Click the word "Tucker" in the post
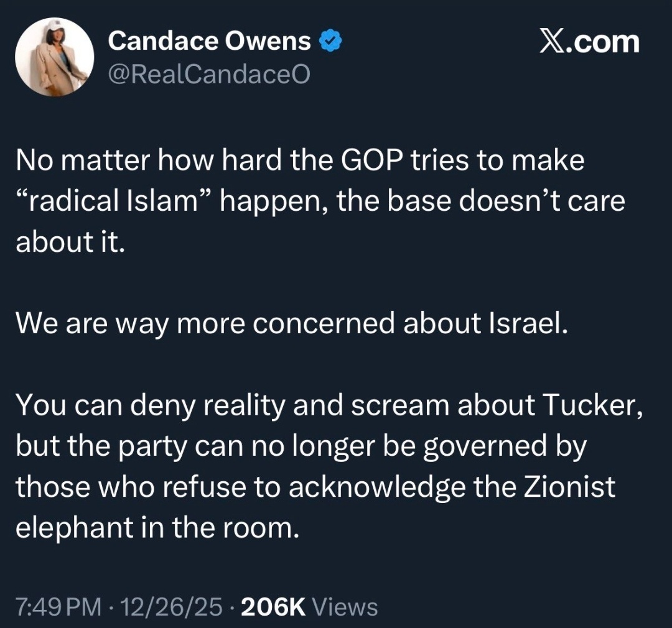This screenshot has height=628, width=672. click(x=591, y=406)
